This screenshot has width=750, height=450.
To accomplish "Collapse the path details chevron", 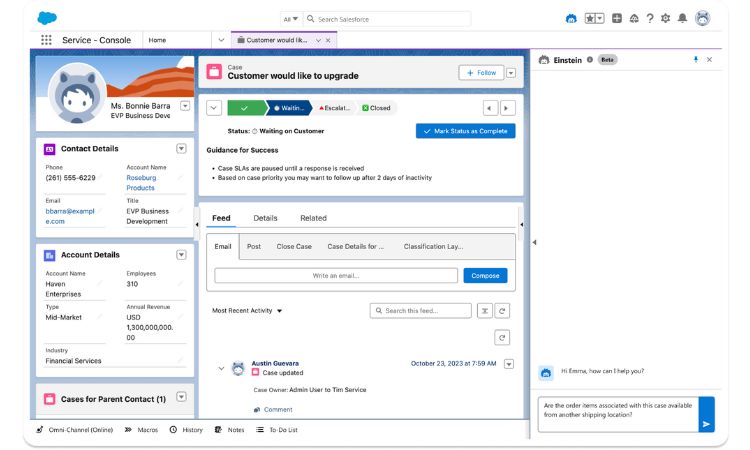I will click(214, 108).
